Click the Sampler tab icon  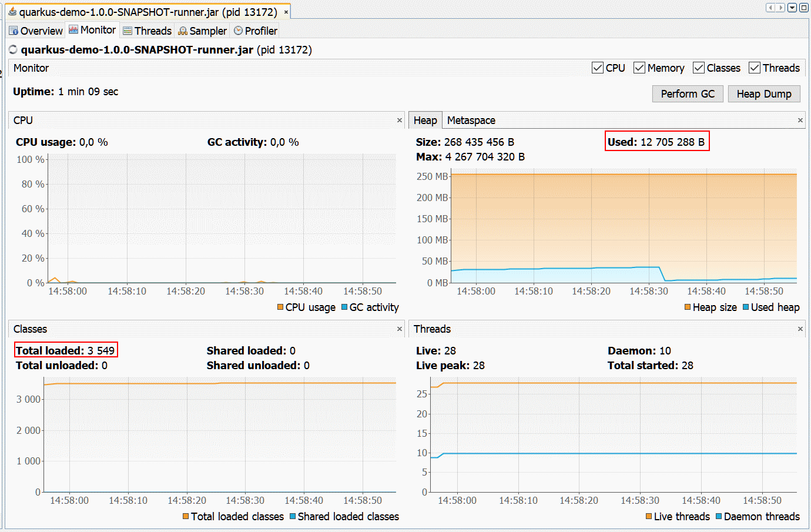183,31
